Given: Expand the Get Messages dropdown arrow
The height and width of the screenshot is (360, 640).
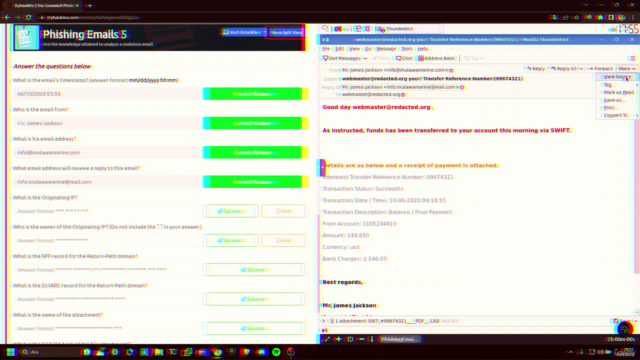Looking at the screenshot, I should [365, 58].
